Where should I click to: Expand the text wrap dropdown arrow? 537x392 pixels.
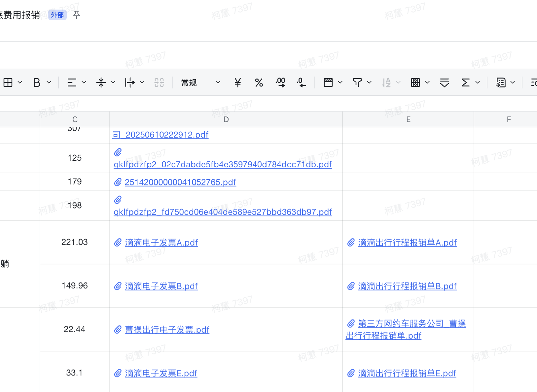point(142,82)
